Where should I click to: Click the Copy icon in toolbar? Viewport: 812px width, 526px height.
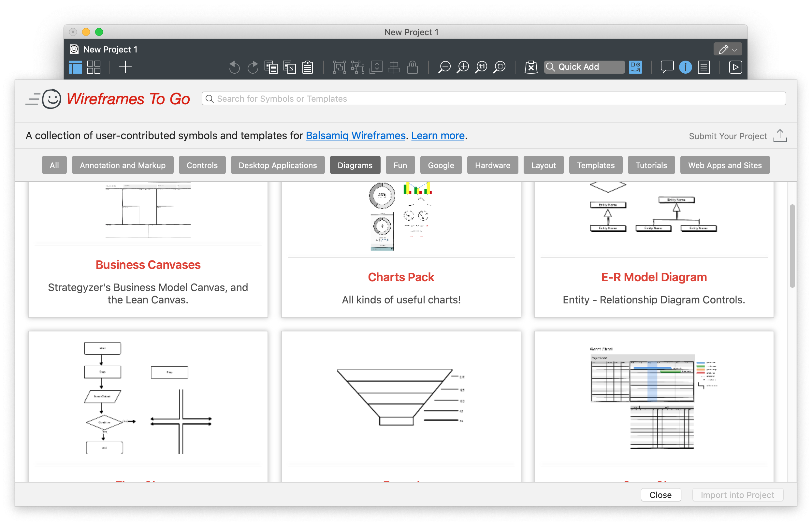pyautogui.click(x=271, y=67)
